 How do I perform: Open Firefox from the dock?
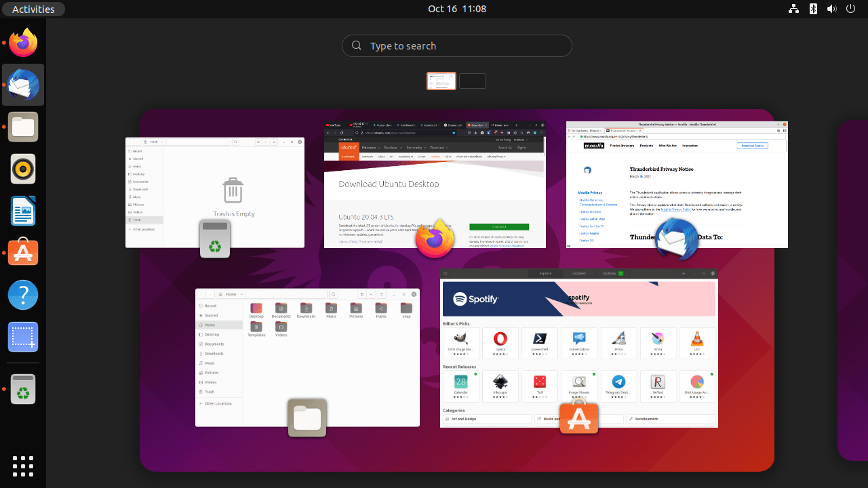click(x=23, y=43)
